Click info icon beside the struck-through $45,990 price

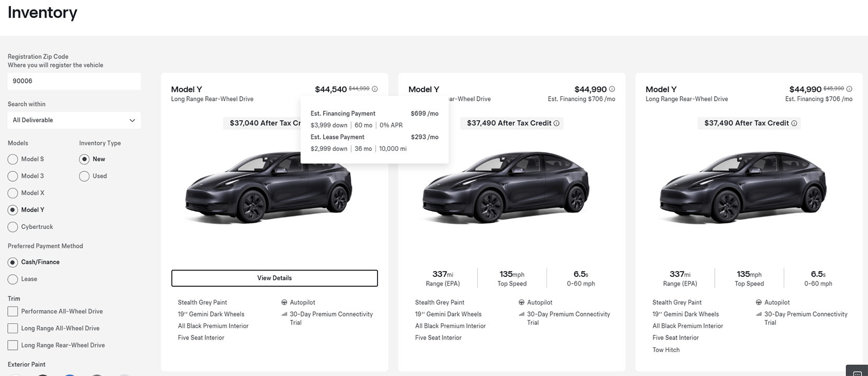point(849,89)
